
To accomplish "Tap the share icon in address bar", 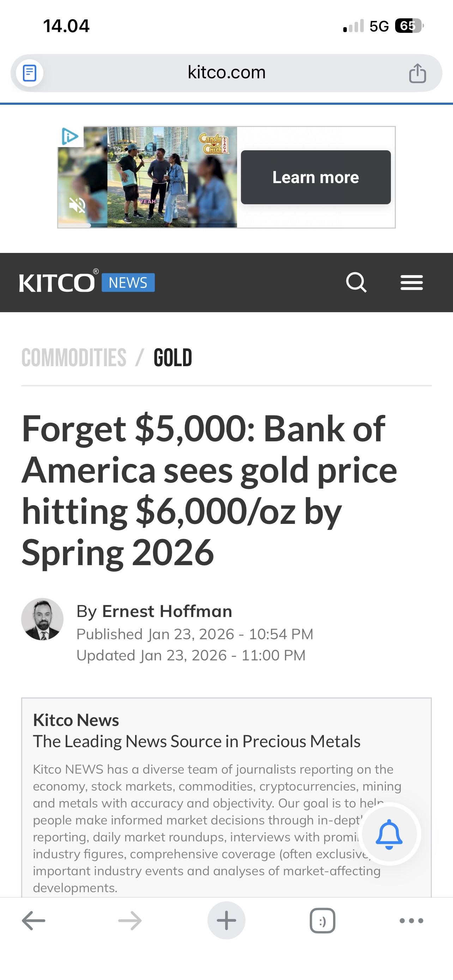I will [x=417, y=73].
